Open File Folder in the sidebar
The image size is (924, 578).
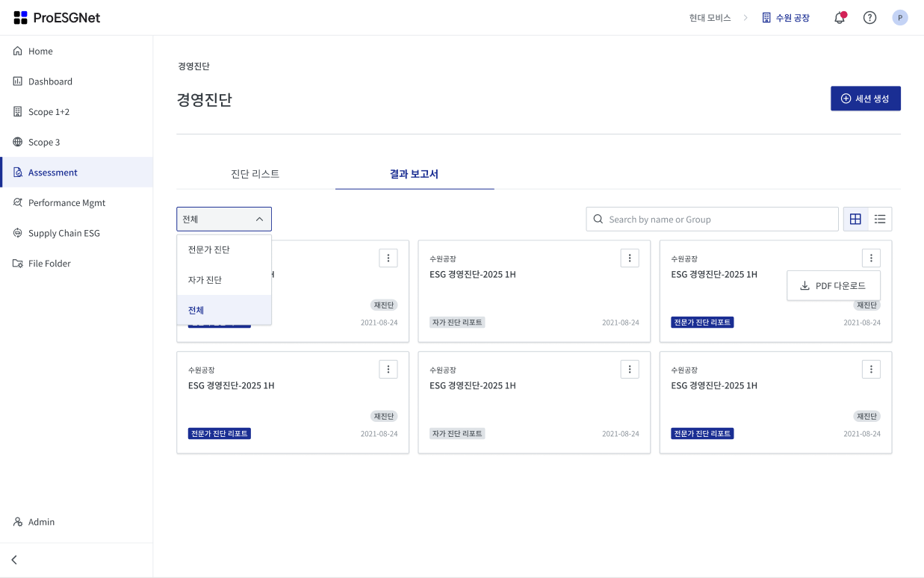click(49, 264)
